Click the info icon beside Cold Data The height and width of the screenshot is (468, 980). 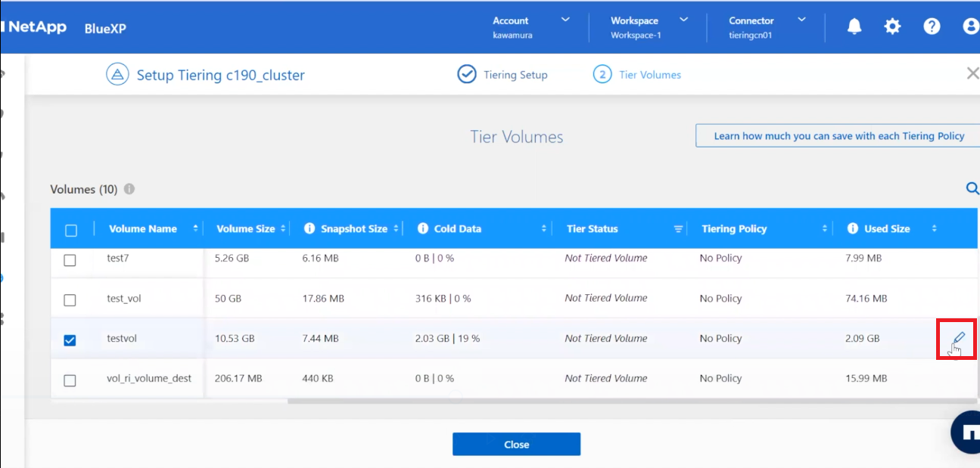[422, 228]
